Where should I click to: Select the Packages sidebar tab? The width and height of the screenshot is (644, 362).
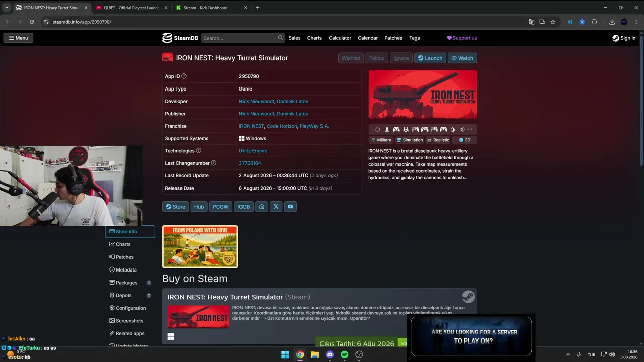130,283
